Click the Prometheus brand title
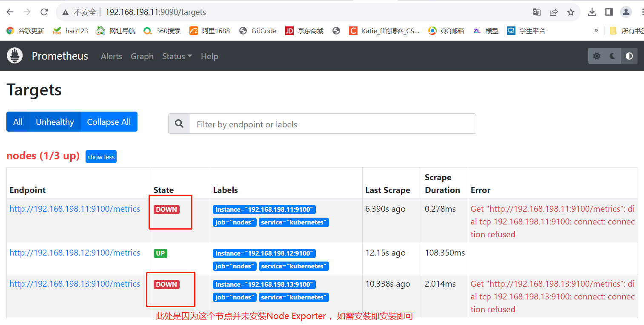This screenshot has height=325, width=644. [x=60, y=56]
